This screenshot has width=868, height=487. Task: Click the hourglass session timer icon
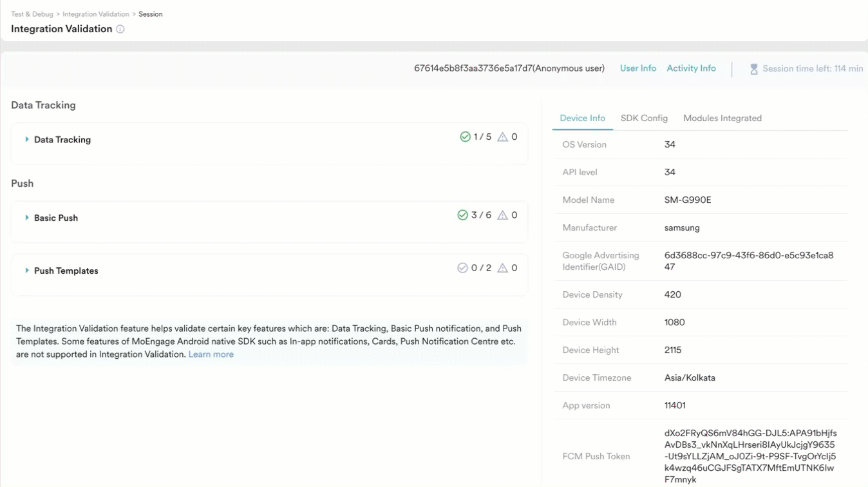click(x=753, y=69)
